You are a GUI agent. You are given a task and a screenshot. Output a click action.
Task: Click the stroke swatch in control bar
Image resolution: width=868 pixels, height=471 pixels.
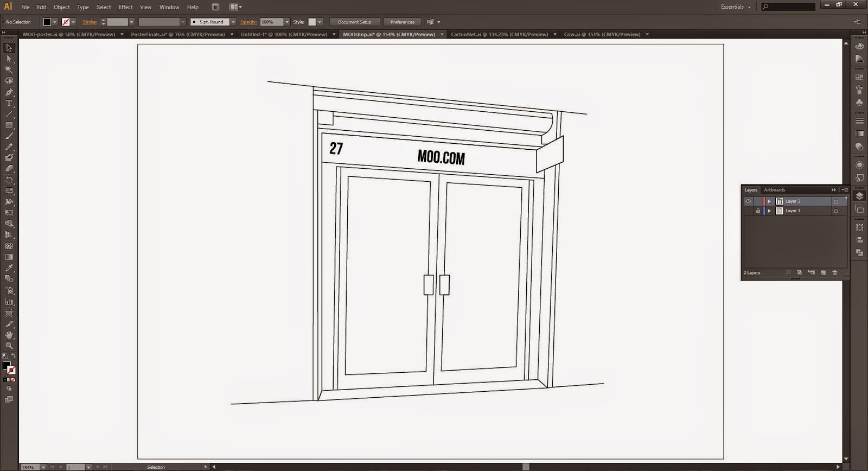point(66,22)
